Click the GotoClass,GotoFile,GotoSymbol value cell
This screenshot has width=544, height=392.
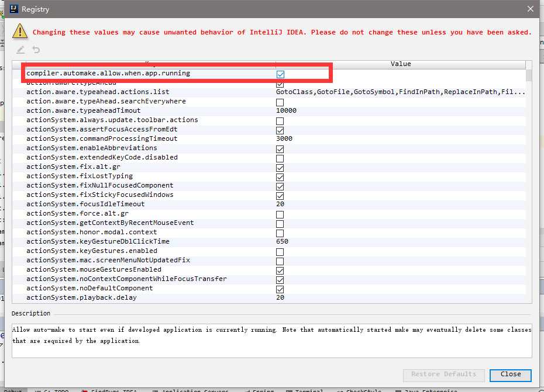(400, 92)
